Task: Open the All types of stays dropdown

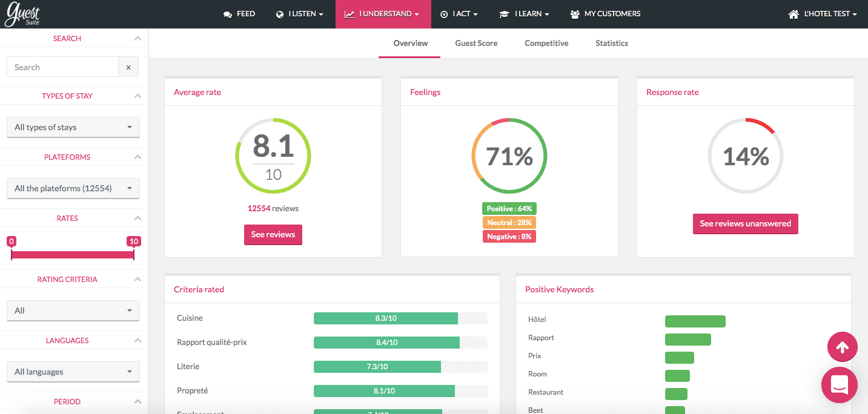Action: pyautogui.click(x=73, y=127)
